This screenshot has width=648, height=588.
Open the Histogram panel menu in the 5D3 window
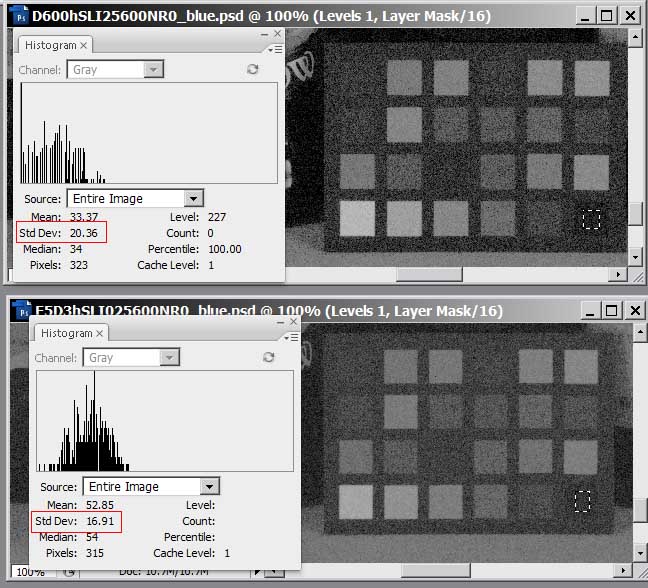click(292, 336)
